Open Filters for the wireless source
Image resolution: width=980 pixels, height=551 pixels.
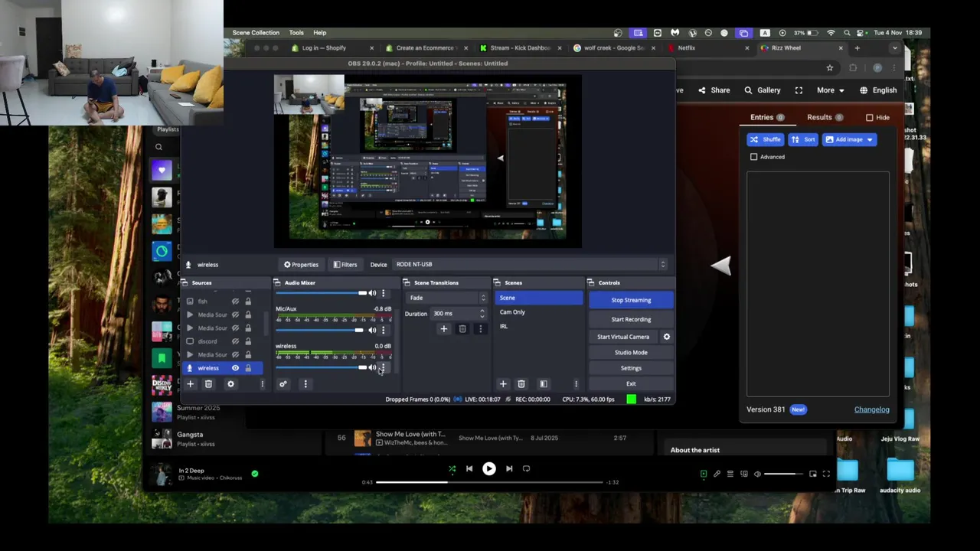(x=345, y=265)
